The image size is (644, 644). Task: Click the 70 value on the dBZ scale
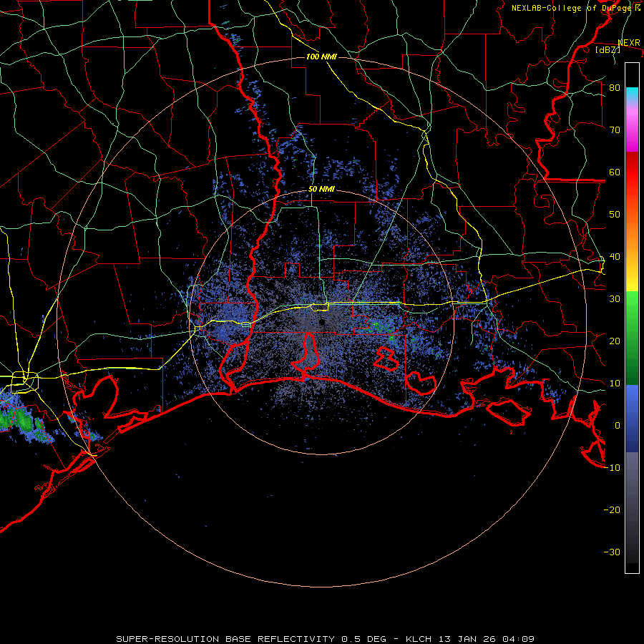(x=615, y=130)
